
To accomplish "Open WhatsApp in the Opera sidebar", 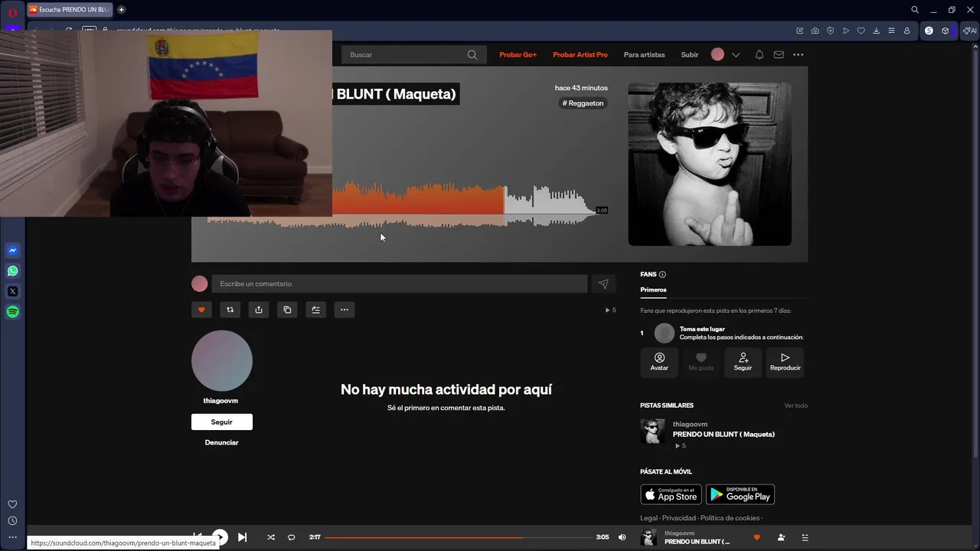I will pyautogui.click(x=13, y=271).
